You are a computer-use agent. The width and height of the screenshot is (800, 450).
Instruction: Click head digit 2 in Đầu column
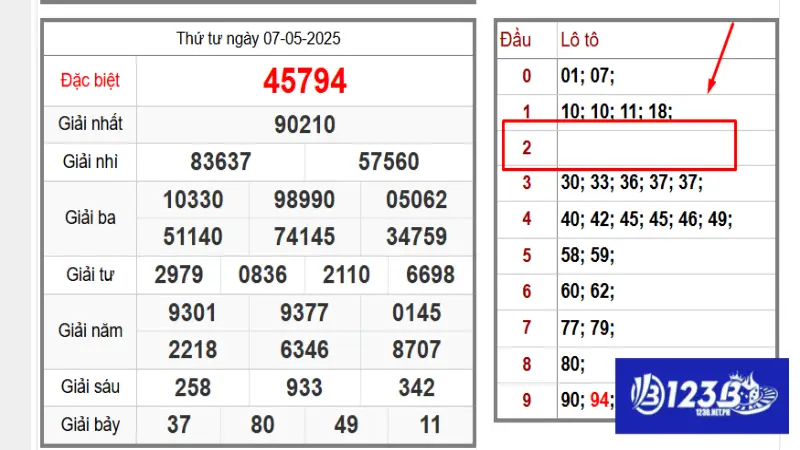click(527, 148)
